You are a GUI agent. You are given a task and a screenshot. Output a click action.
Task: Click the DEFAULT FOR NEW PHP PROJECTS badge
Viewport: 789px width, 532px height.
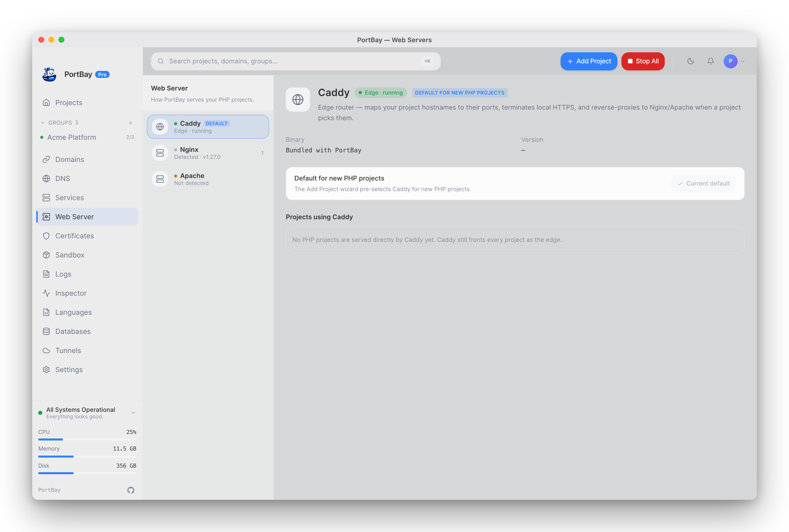pos(460,93)
